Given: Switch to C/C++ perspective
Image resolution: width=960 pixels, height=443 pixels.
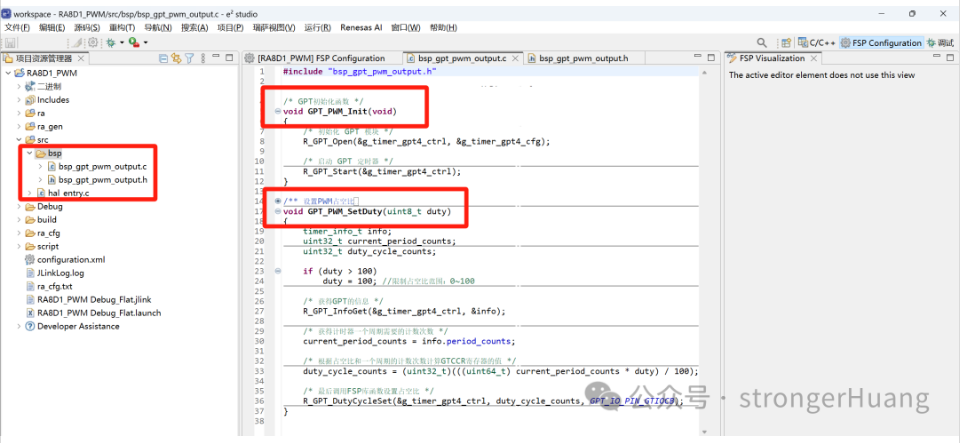Looking at the screenshot, I should (817, 42).
